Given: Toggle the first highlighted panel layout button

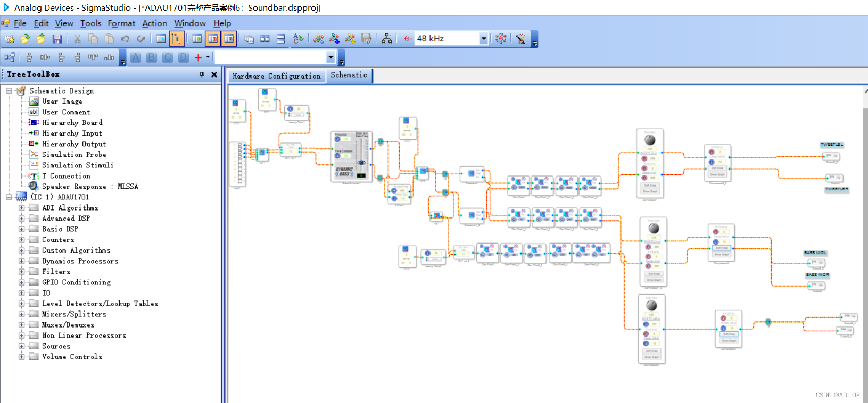Looking at the screenshot, I should point(213,39).
